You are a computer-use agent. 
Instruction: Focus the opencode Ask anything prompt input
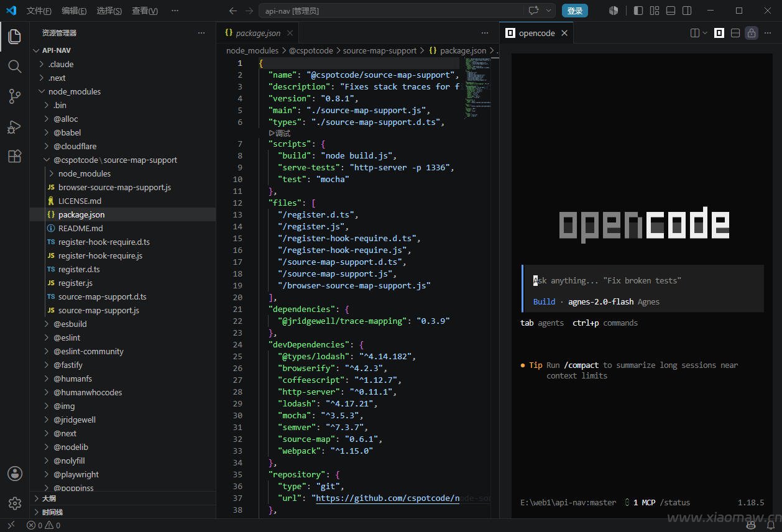pyautogui.click(x=642, y=280)
